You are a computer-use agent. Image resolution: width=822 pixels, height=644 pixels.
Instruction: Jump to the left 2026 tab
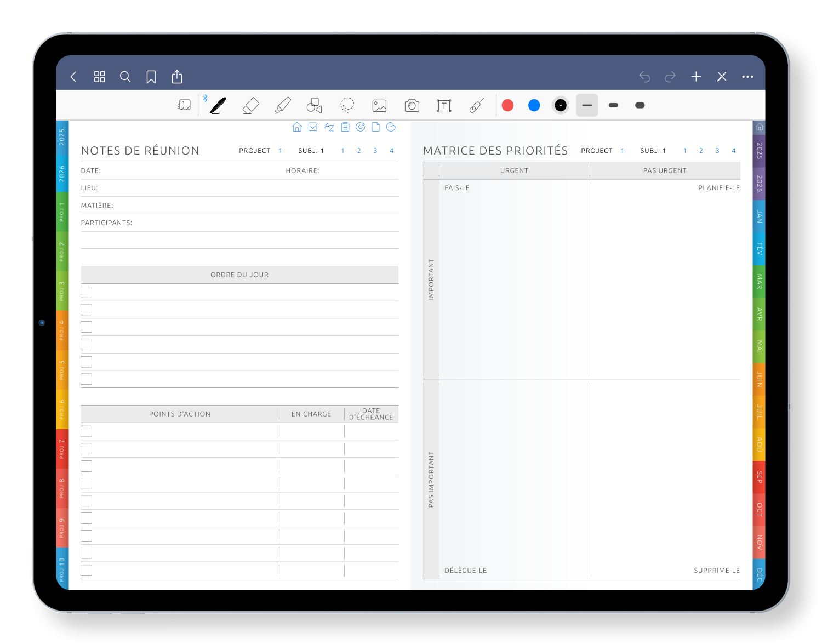[62, 173]
